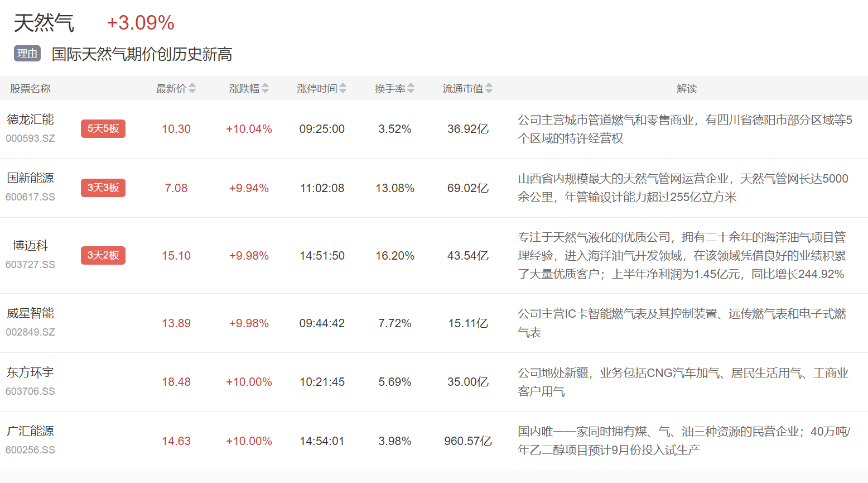Click the 3天2板 badge for 博迈科
Viewport: 868px width, 483px height.
click(103, 255)
